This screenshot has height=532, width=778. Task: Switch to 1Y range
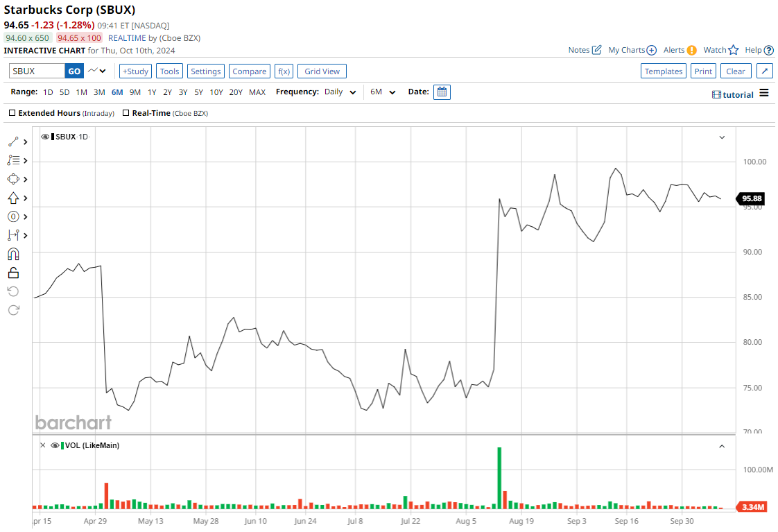[152, 92]
